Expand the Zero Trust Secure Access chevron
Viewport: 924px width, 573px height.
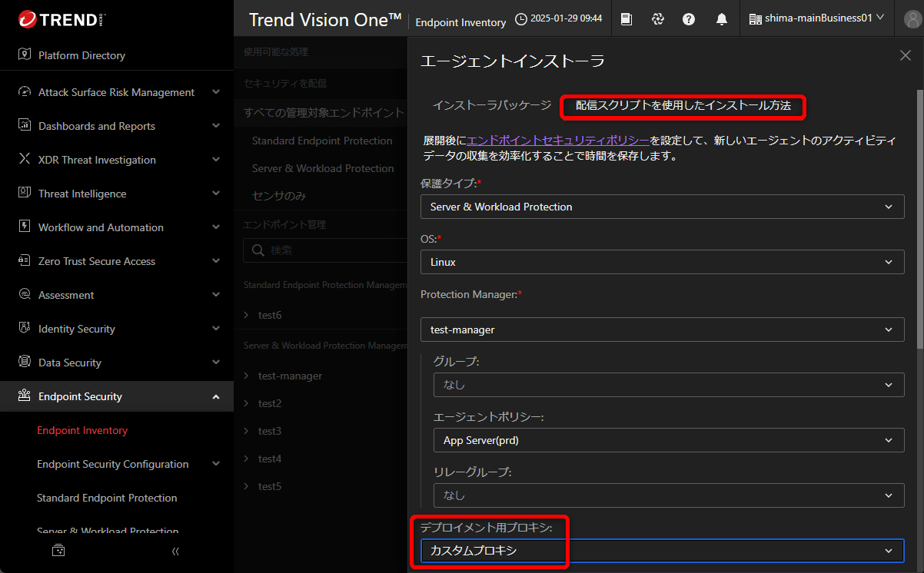(216, 261)
